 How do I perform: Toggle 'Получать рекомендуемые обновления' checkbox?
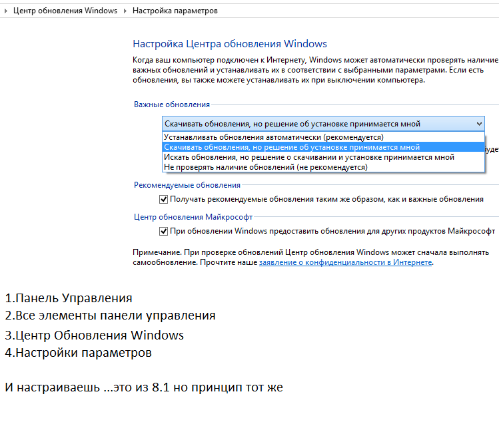click(x=163, y=199)
